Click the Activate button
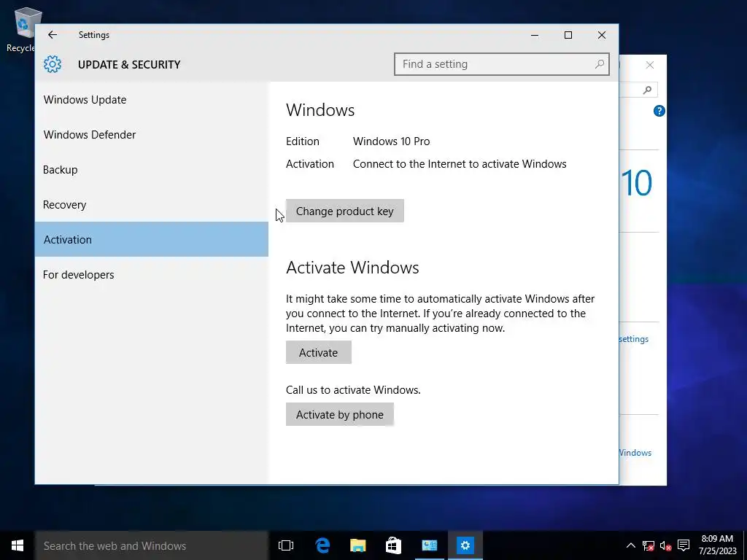 coord(319,352)
